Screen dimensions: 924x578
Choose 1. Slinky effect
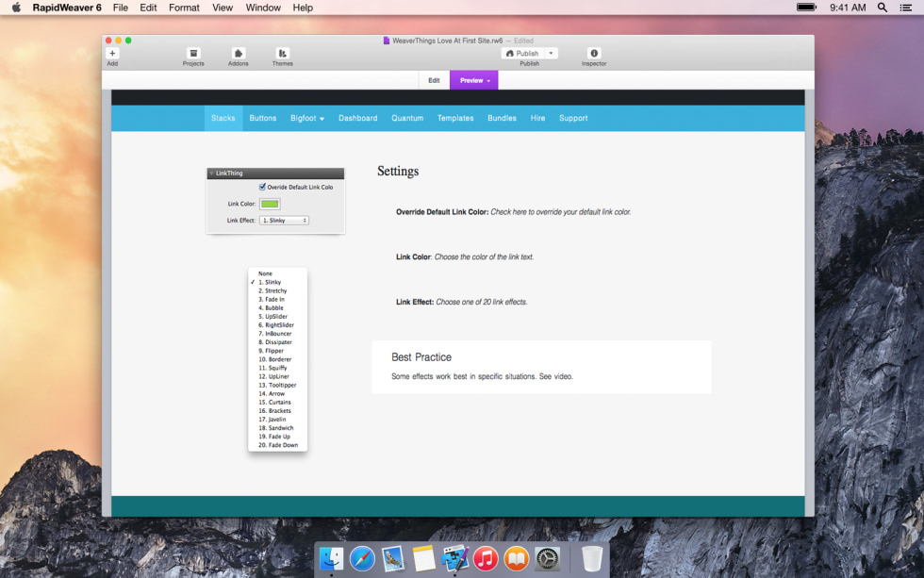[277, 282]
